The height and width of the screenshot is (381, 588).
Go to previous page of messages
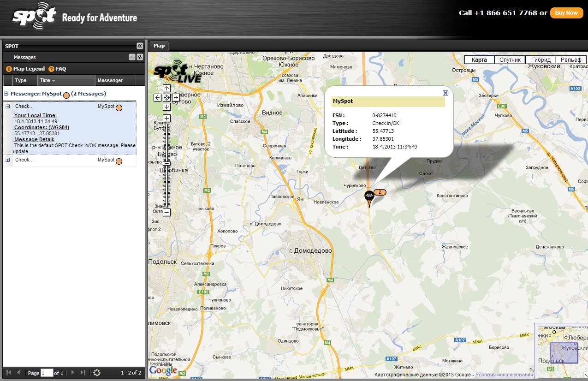tap(18, 373)
